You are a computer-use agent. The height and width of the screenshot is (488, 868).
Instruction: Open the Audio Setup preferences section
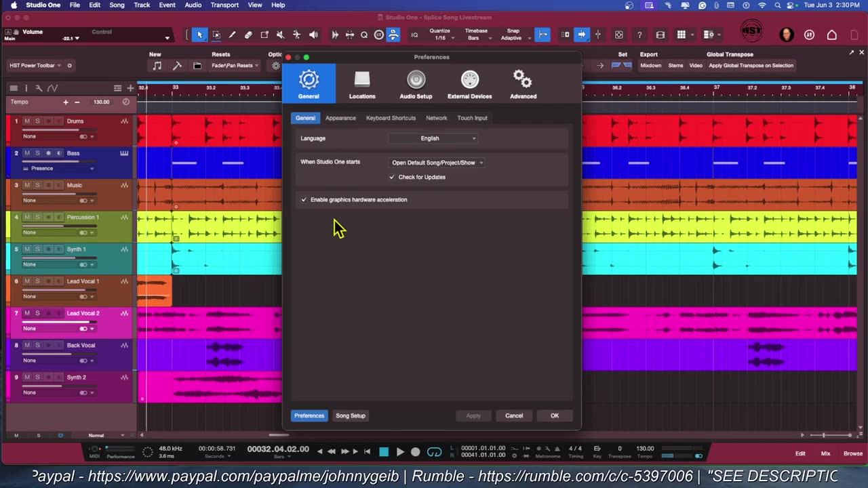[x=416, y=84]
